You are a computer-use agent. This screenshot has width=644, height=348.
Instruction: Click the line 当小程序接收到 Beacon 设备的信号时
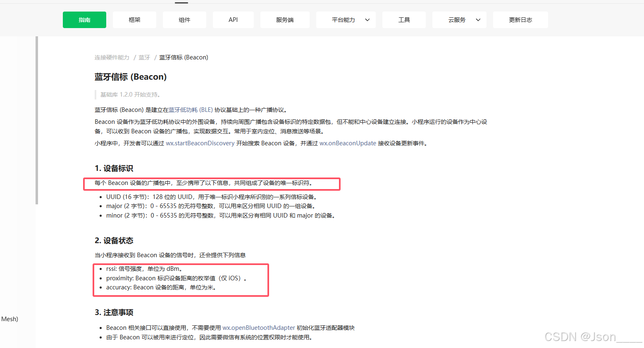(170, 255)
